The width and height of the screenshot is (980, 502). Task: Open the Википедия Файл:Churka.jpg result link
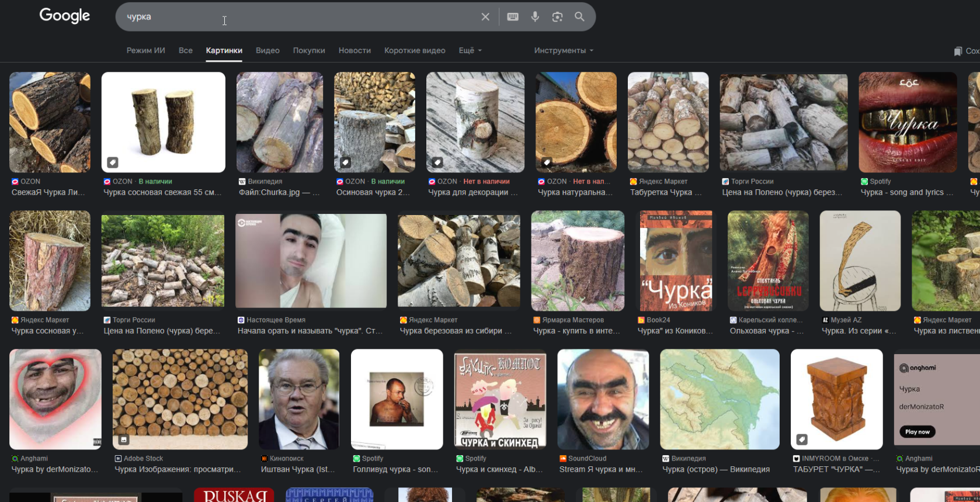279,192
